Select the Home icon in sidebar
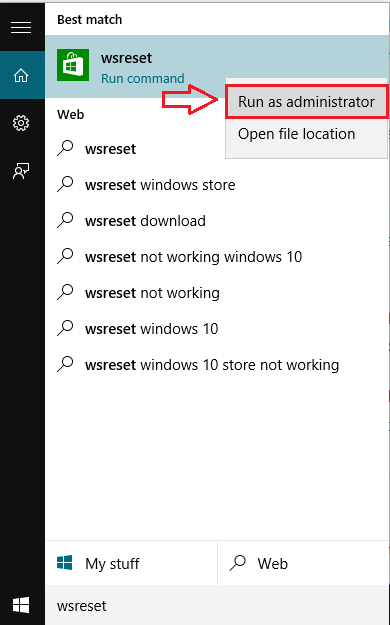Screen dimensions: 390x625 pyautogui.click(x=21, y=75)
